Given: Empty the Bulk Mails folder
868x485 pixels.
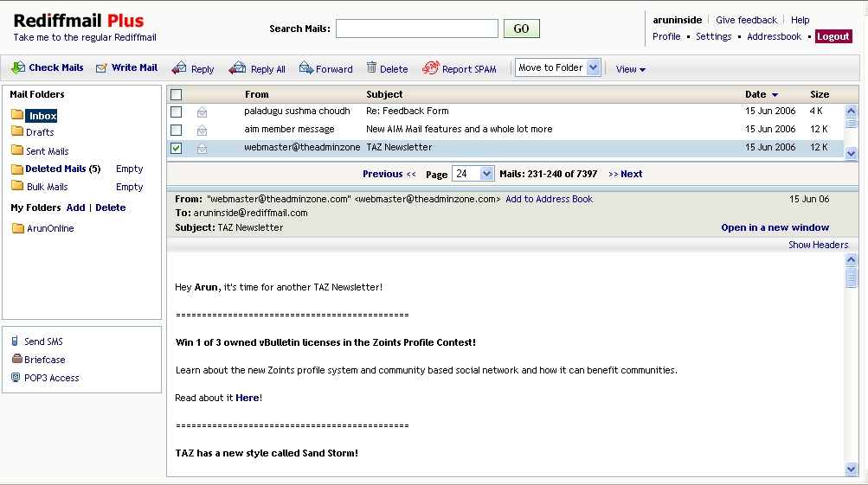Looking at the screenshot, I should pos(130,187).
